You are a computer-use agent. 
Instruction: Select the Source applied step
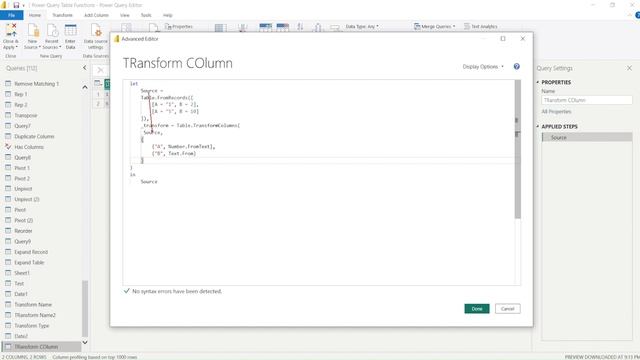click(x=587, y=138)
